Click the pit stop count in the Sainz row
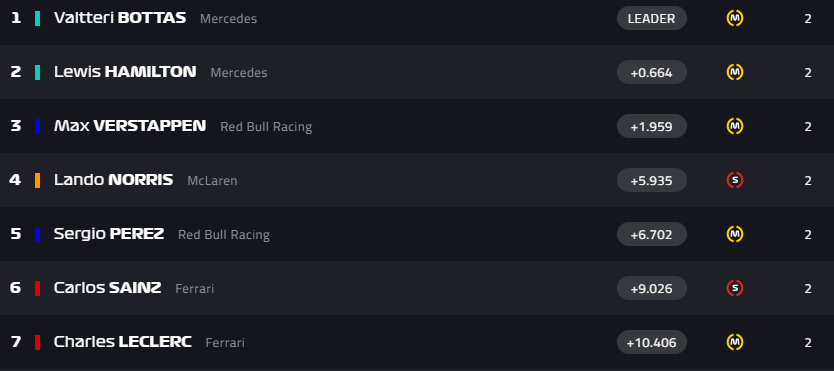834x371 pixels. (x=808, y=289)
